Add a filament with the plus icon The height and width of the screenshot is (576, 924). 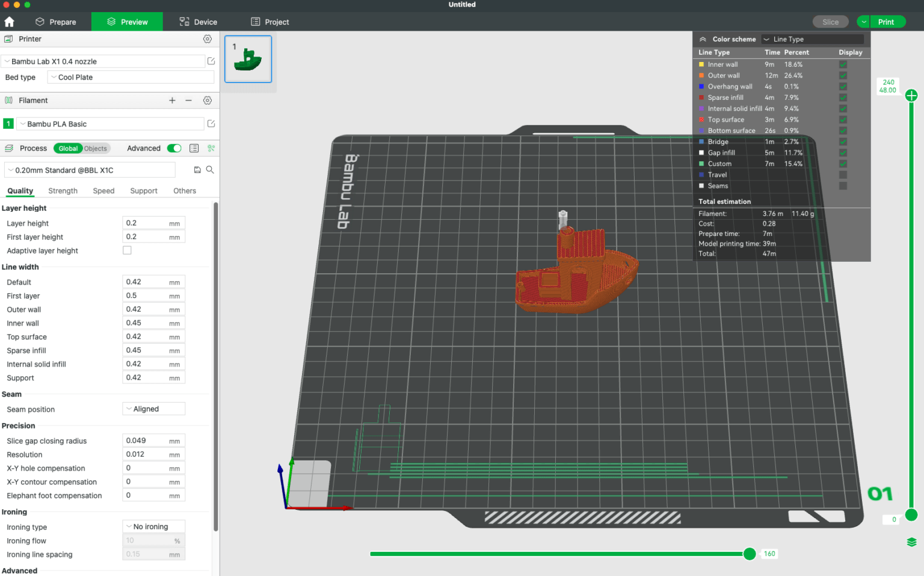(x=172, y=100)
